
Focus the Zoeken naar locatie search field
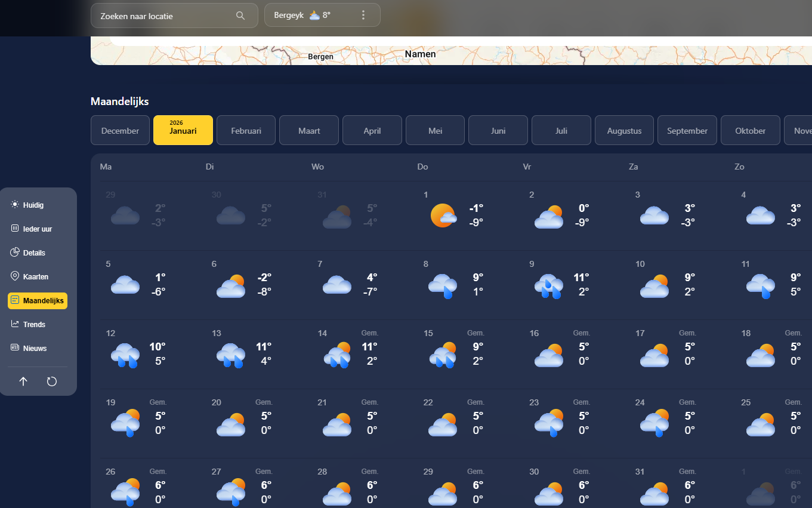(x=174, y=16)
